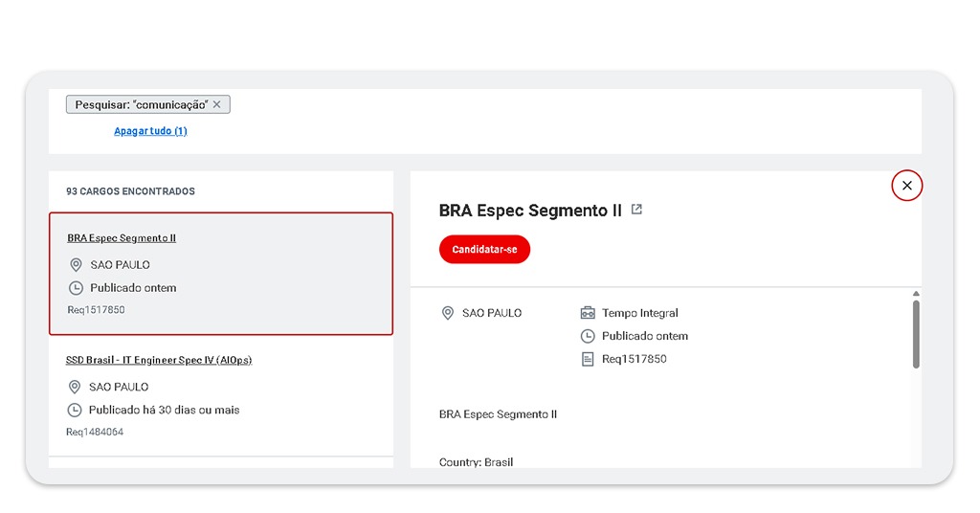Screen dimensions: 980x513
Task: Click the job details heading BRA Espec Segmento II
Action: click(530, 211)
